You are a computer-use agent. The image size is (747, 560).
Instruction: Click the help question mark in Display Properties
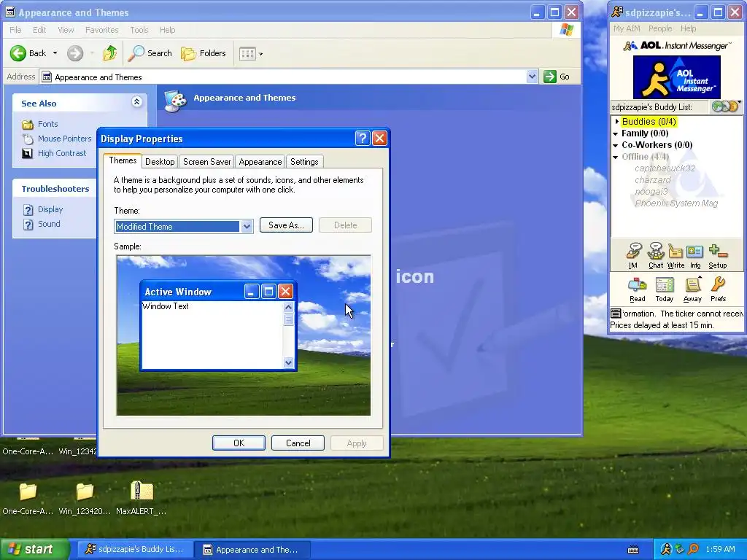[363, 138]
